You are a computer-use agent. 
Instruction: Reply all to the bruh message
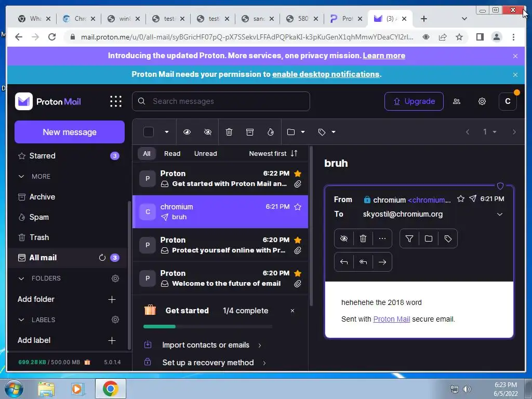click(x=363, y=262)
